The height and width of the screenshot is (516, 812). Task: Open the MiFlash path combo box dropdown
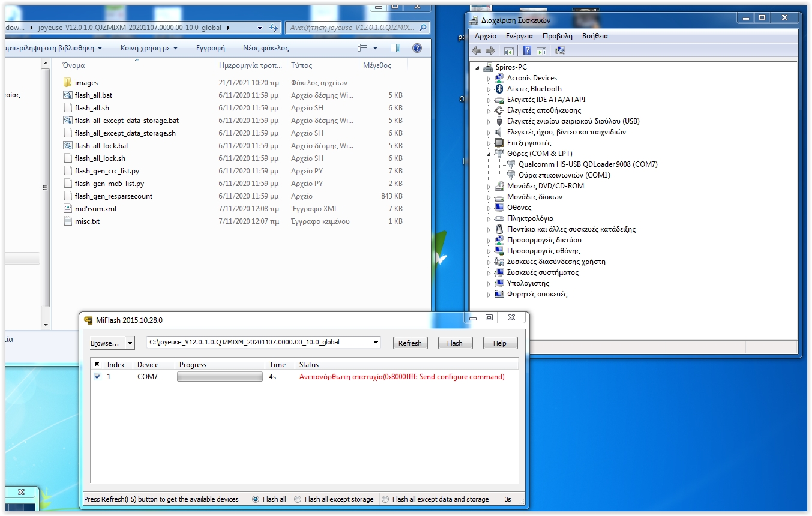[x=376, y=343]
